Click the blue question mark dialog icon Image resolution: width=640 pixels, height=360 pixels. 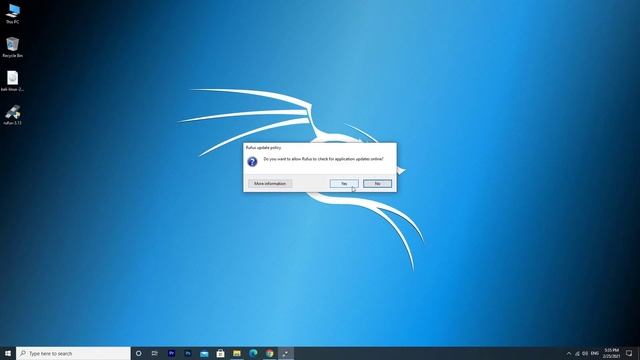pyautogui.click(x=252, y=162)
